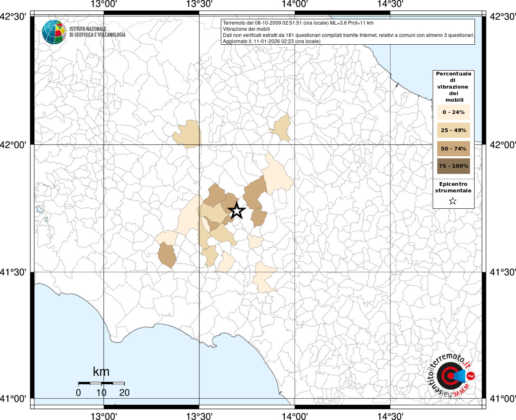Screen dimensions: 516x420
Task: Click the black epicenter star on map
Action: [236, 211]
